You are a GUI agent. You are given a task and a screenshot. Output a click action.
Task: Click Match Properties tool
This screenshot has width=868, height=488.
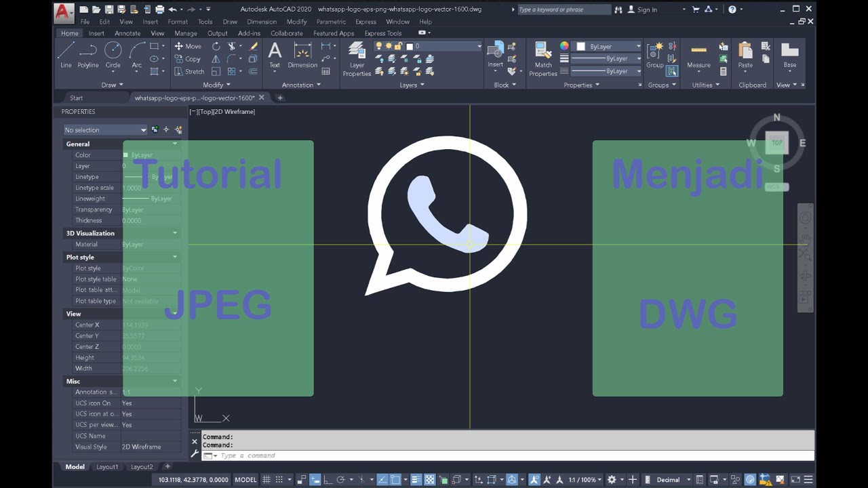click(x=543, y=59)
